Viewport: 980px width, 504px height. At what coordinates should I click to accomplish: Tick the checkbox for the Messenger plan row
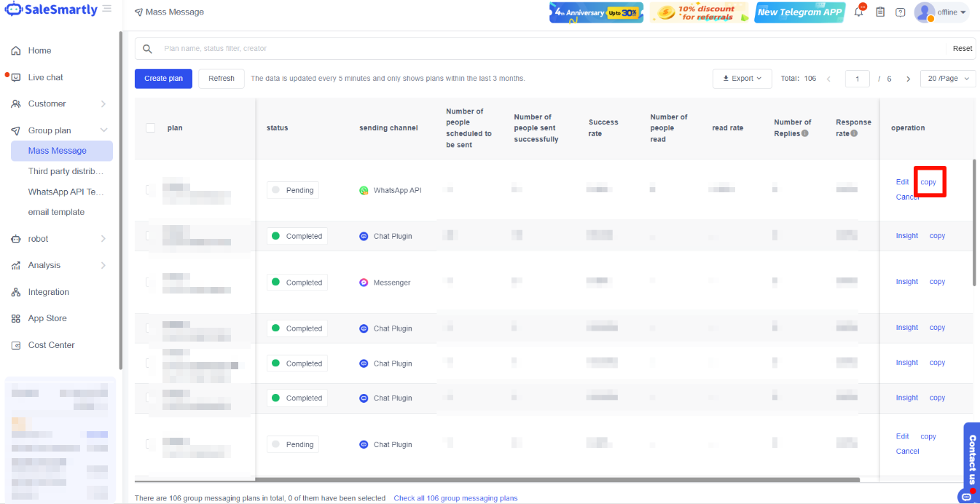pyautogui.click(x=150, y=282)
